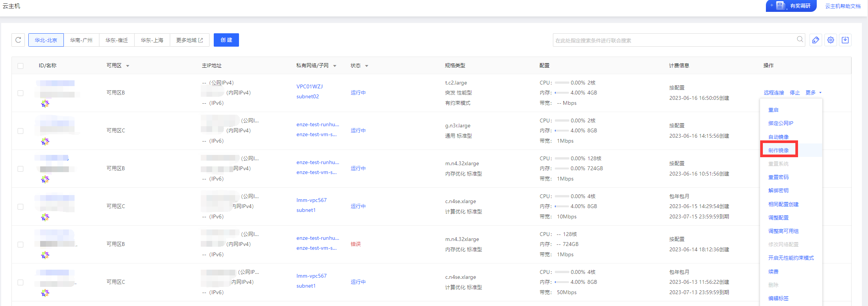Select 解绑密钥 menu entry
Screen dimensions: 868x306
(779, 190)
